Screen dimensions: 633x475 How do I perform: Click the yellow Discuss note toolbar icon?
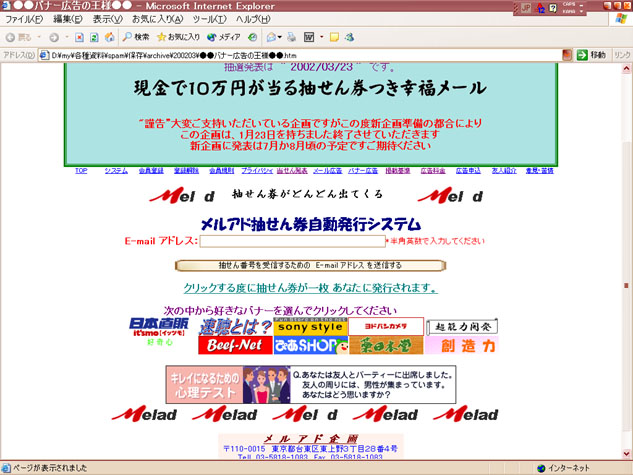point(334,38)
